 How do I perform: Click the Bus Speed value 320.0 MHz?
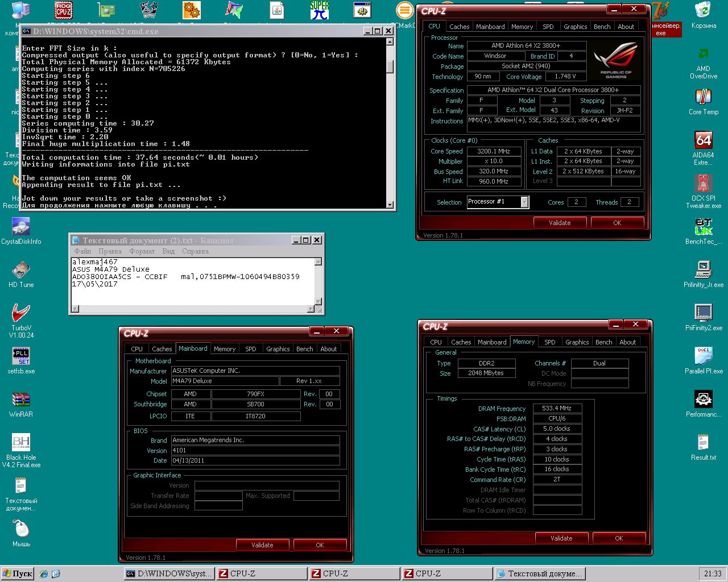click(x=493, y=171)
